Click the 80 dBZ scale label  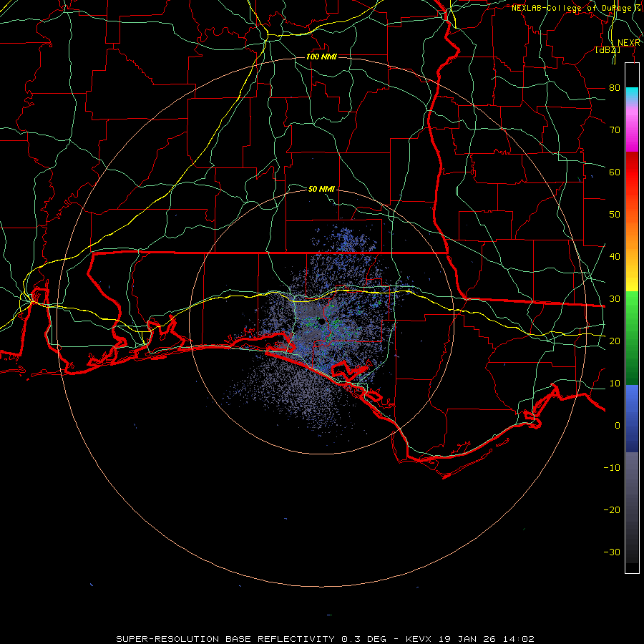(615, 87)
